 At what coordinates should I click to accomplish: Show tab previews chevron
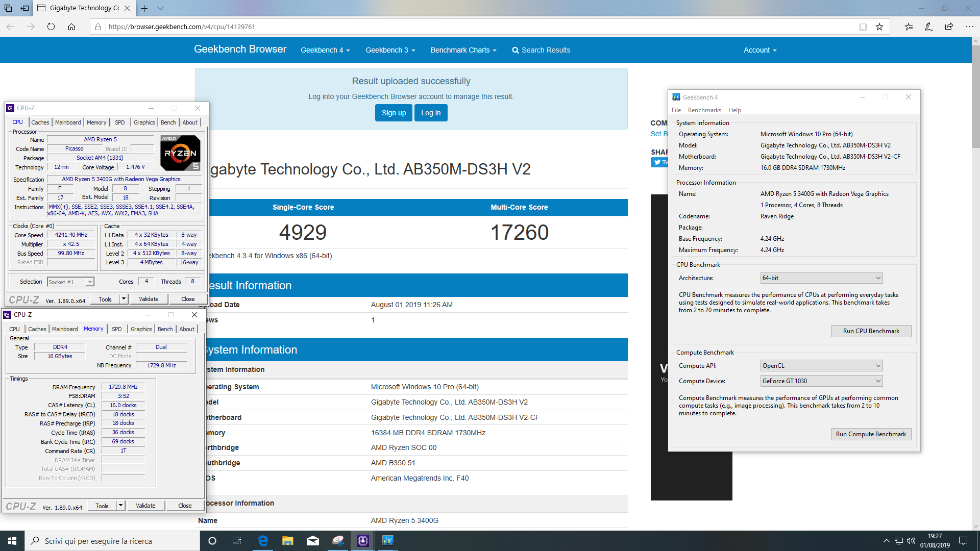160,8
